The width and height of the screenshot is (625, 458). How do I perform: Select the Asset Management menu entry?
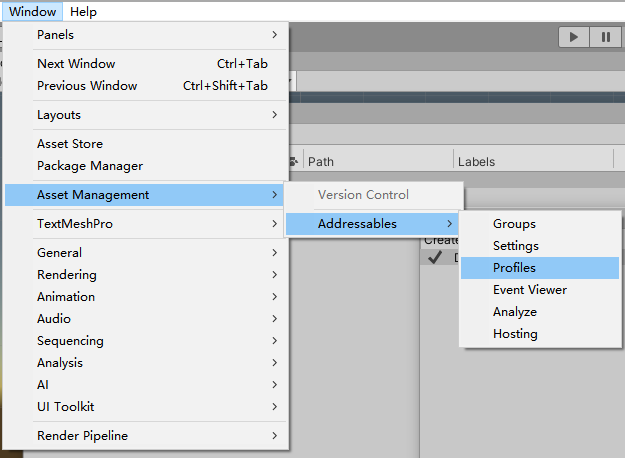144,195
